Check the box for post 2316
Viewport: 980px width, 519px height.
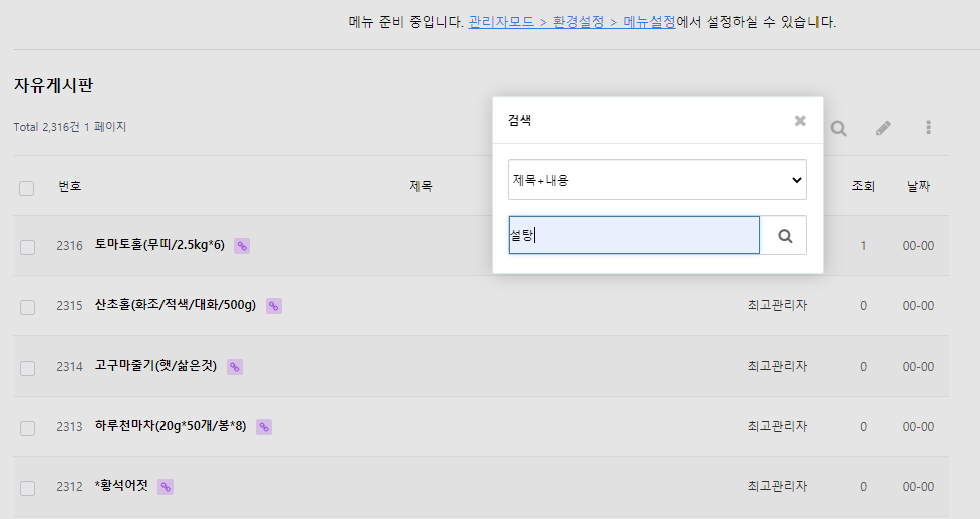pos(28,247)
